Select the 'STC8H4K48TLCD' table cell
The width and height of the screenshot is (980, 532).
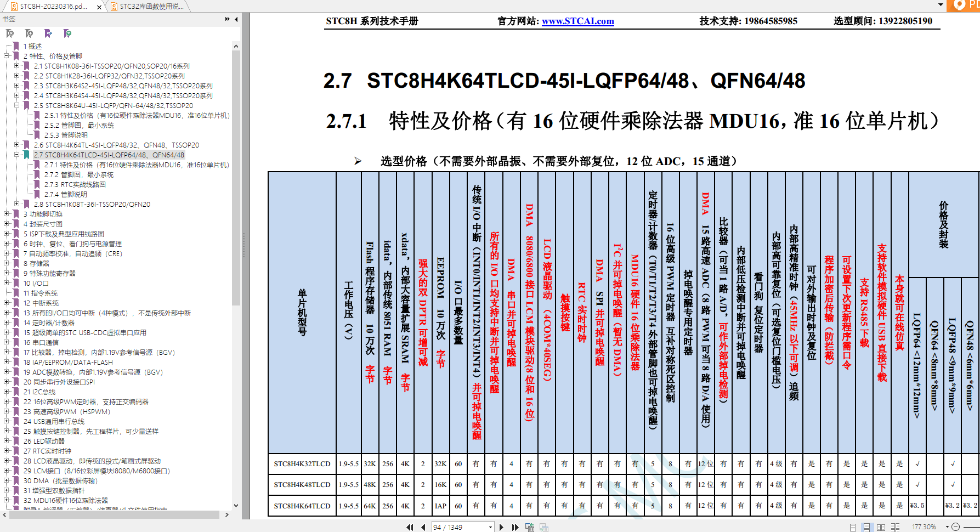(302, 485)
